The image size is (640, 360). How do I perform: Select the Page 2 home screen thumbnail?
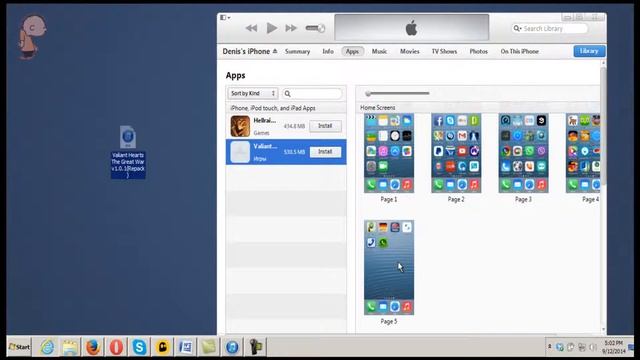(x=456, y=153)
